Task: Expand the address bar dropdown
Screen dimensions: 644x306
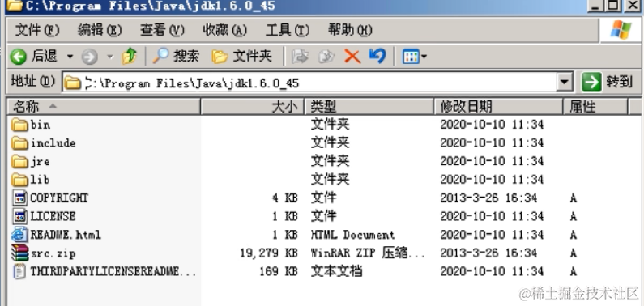Action: [565, 83]
